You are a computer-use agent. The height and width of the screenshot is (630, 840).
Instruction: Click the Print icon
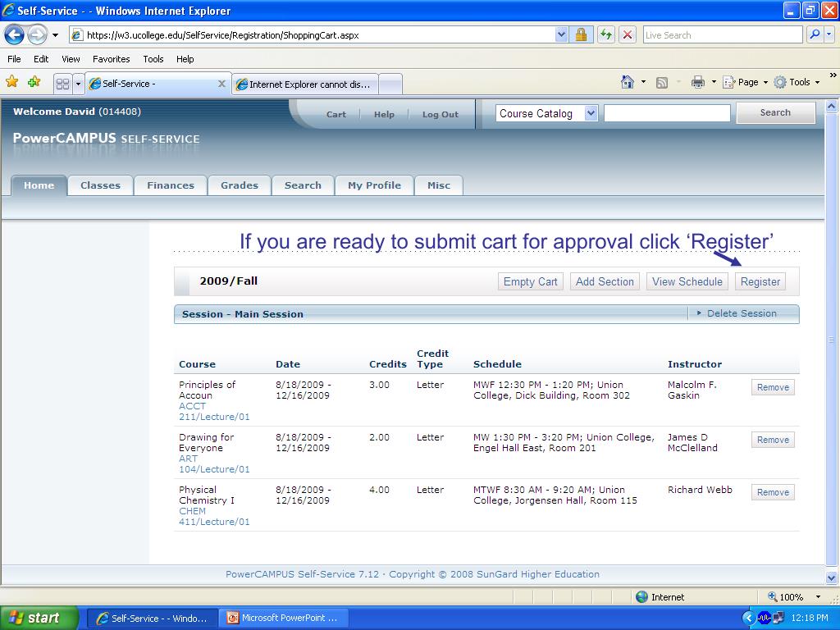pyautogui.click(x=697, y=82)
